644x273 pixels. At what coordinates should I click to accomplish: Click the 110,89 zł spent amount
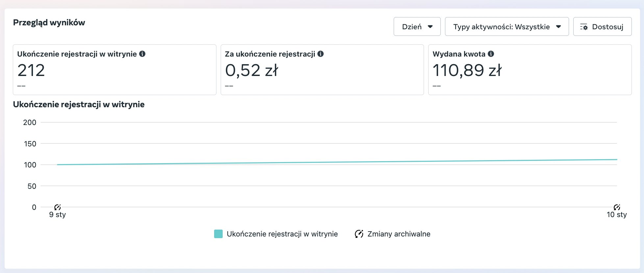click(467, 70)
